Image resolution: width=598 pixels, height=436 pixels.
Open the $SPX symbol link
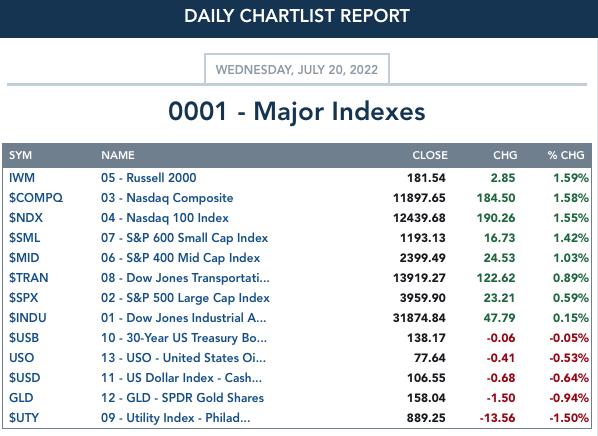point(24,298)
